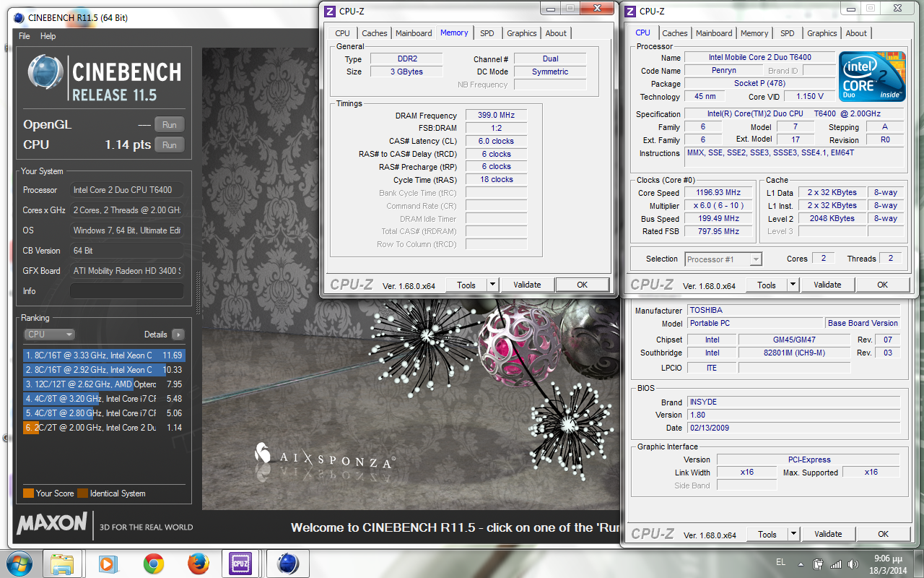This screenshot has width=924, height=578.
Task: Select CPU tab in Memory window
Action: tap(343, 33)
